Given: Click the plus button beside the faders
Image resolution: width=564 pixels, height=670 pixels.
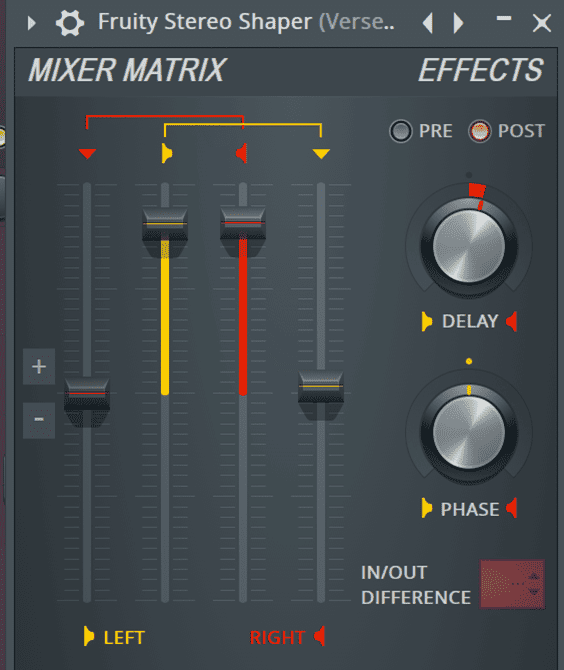Looking at the screenshot, I should [39, 367].
